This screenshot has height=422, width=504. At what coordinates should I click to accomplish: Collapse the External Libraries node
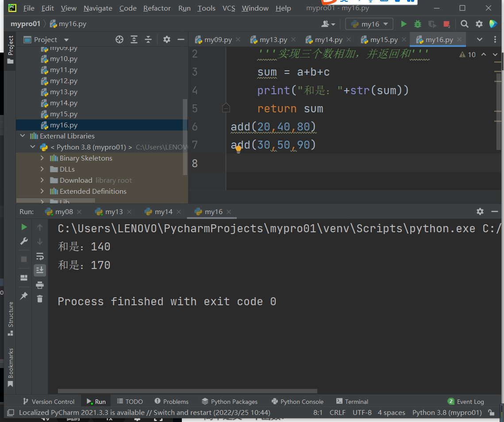tap(23, 136)
